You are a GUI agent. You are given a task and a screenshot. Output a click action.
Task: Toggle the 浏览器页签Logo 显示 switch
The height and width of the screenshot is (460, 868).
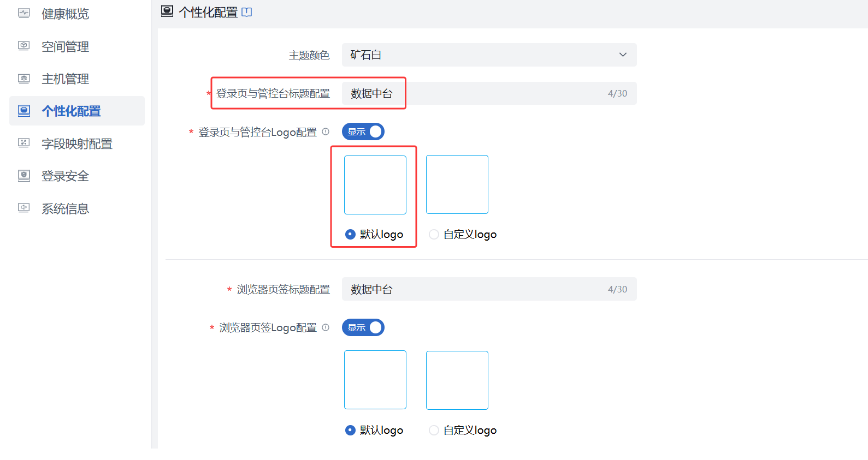[x=363, y=327]
